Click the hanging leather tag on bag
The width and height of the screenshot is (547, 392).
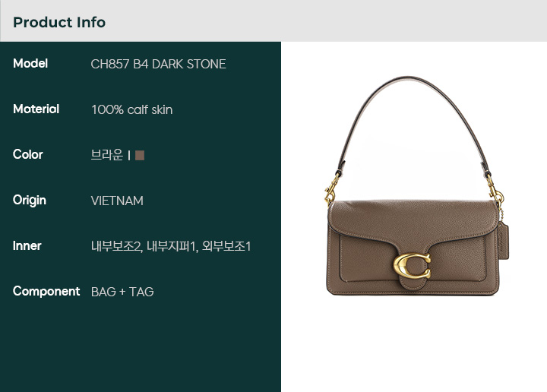(x=503, y=242)
